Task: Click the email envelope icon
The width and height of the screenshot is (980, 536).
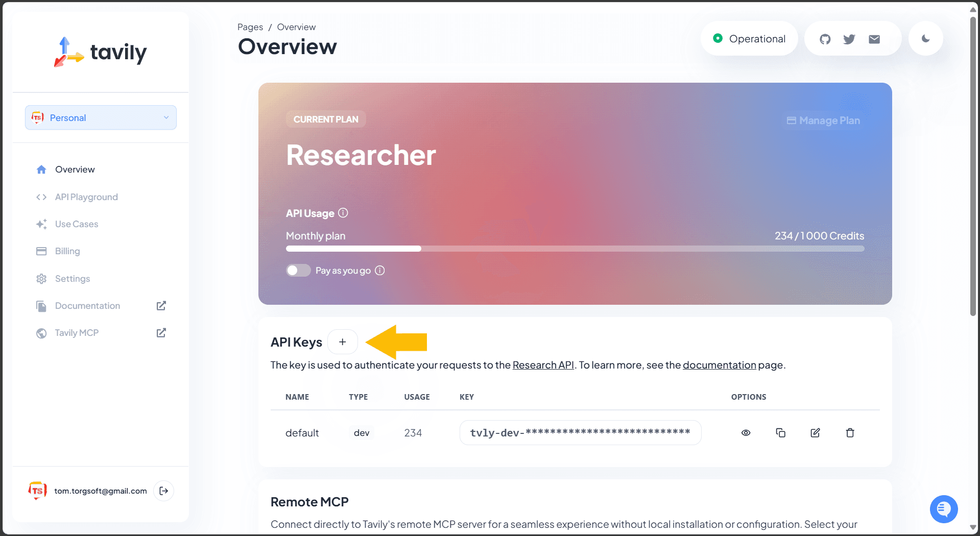Action: pyautogui.click(x=874, y=39)
